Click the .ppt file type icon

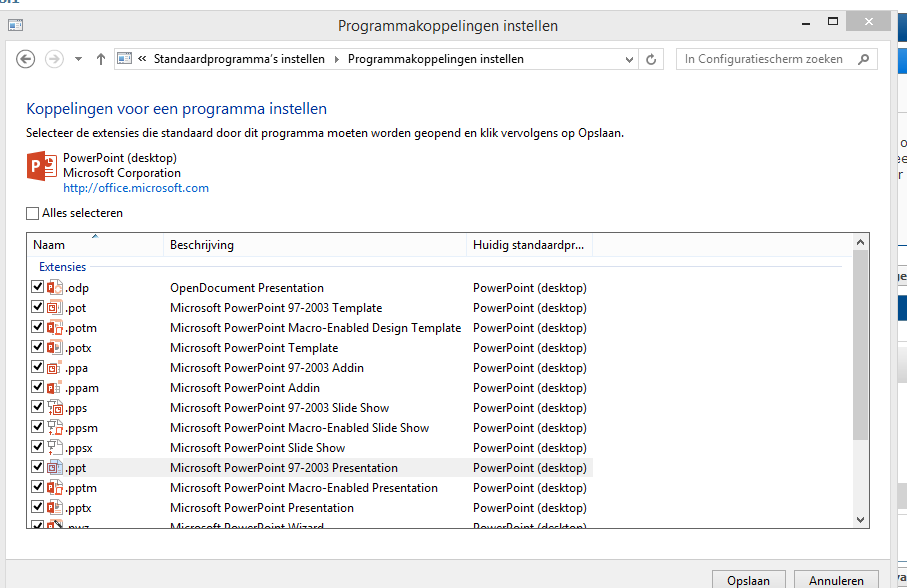coord(55,467)
